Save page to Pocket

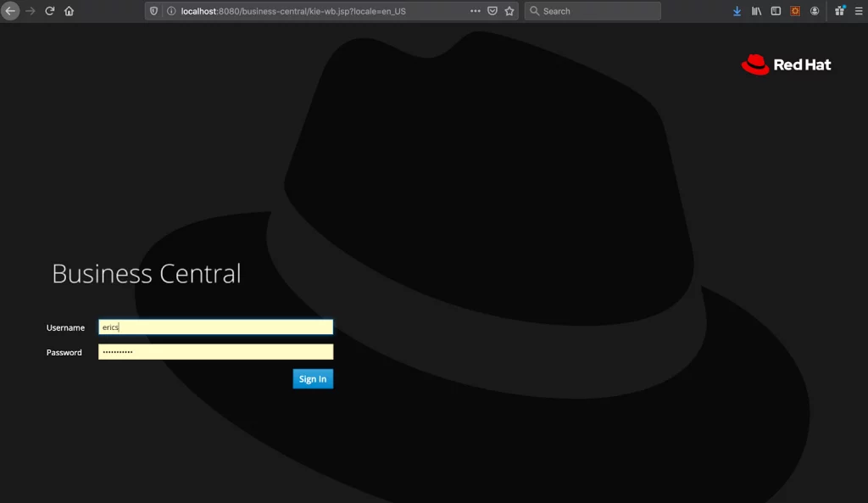tap(492, 11)
